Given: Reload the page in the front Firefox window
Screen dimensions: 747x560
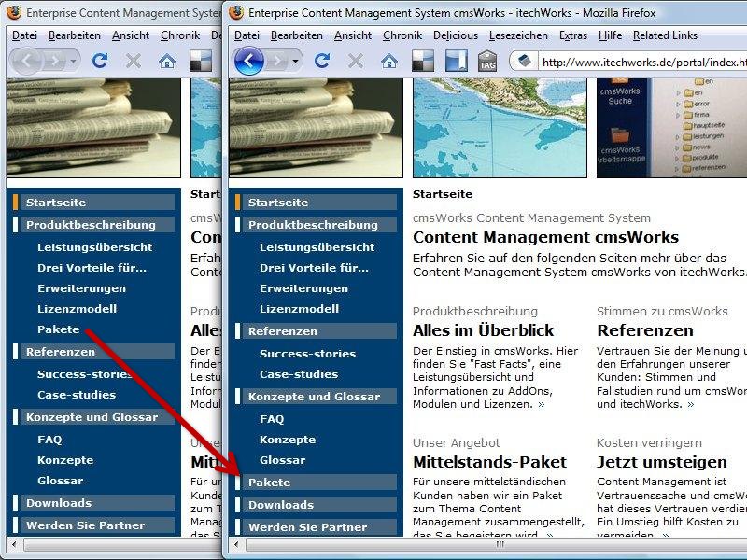Looking at the screenshot, I should click(x=322, y=61).
